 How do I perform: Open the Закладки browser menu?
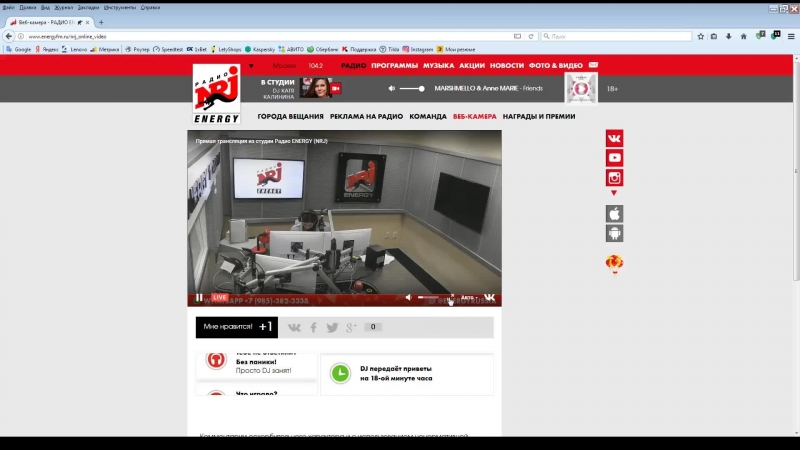click(x=88, y=8)
